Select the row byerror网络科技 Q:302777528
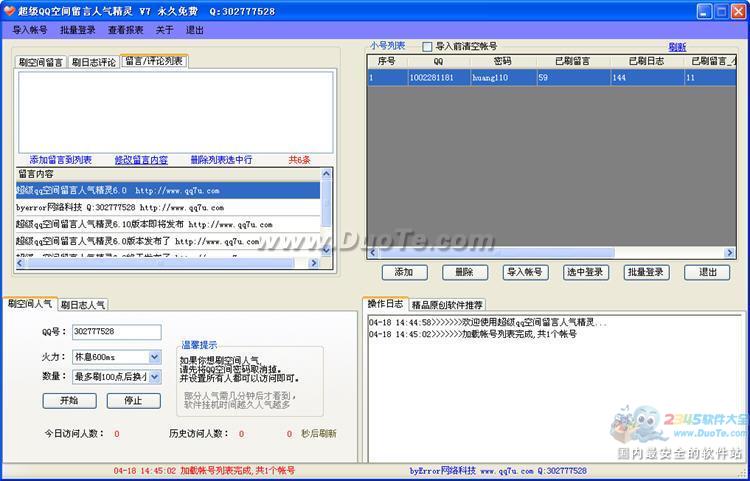The image size is (750, 481). click(x=168, y=208)
